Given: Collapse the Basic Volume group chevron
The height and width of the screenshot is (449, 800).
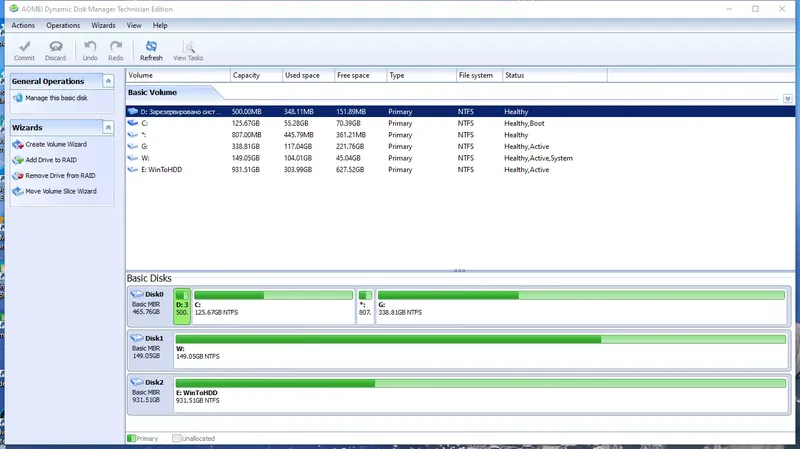Looking at the screenshot, I should pos(787,98).
